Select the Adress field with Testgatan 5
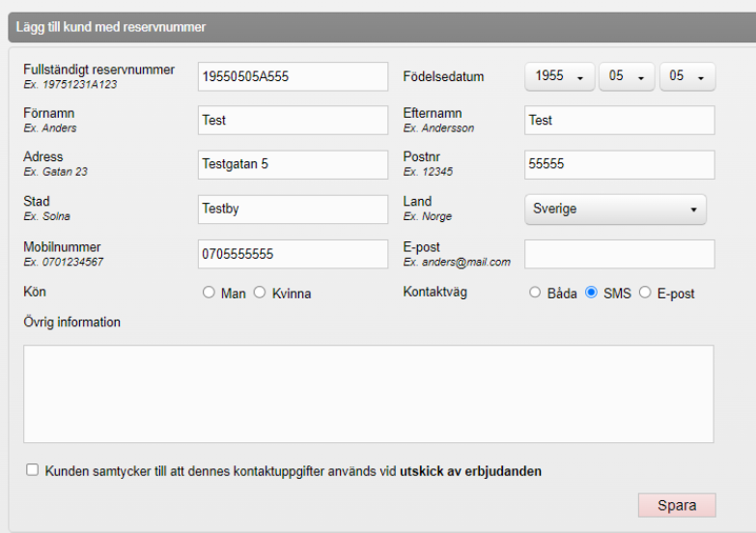The width and height of the screenshot is (756, 533). pyautogui.click(x=293, y=164)
